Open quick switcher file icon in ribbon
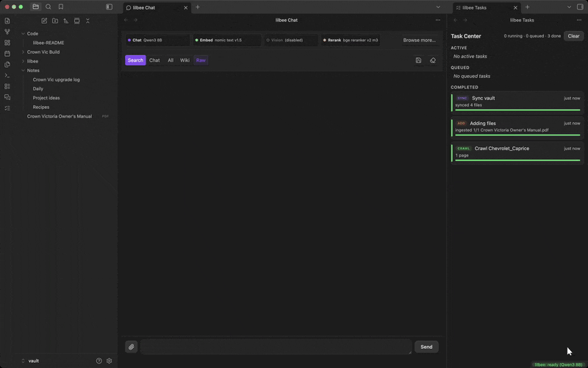Image resolution: width=588 pixels, height=368 pixels. point(7,21)
